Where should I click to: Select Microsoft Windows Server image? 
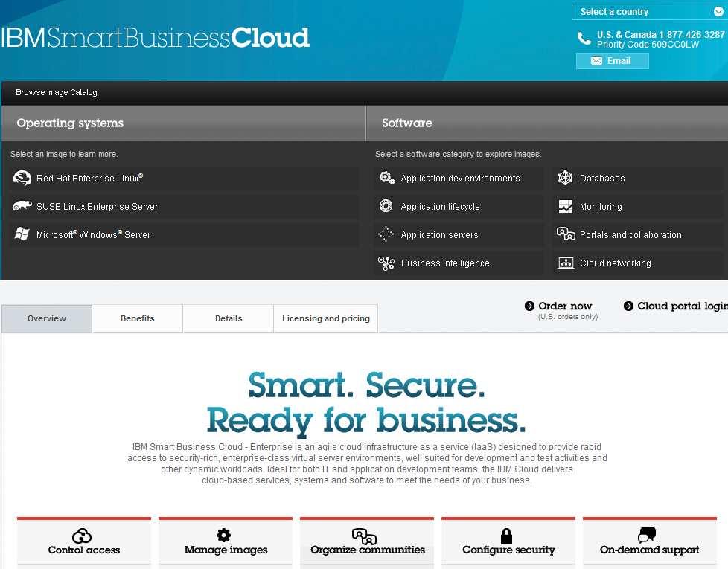pos(184,234)
